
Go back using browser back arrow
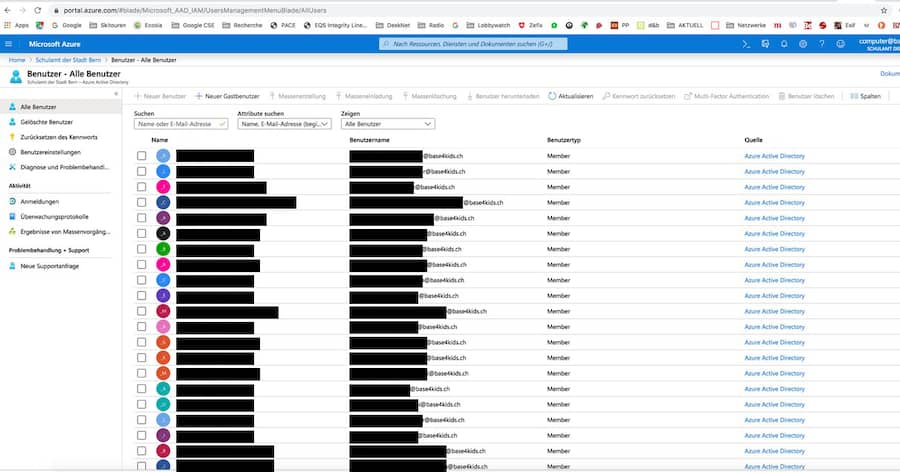coord(7,10)
